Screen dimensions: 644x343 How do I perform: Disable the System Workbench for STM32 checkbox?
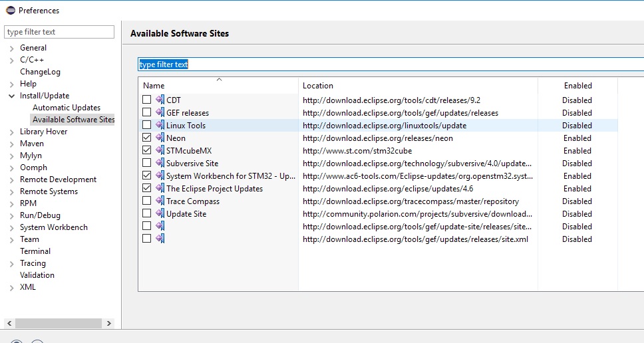coord(147,176)
